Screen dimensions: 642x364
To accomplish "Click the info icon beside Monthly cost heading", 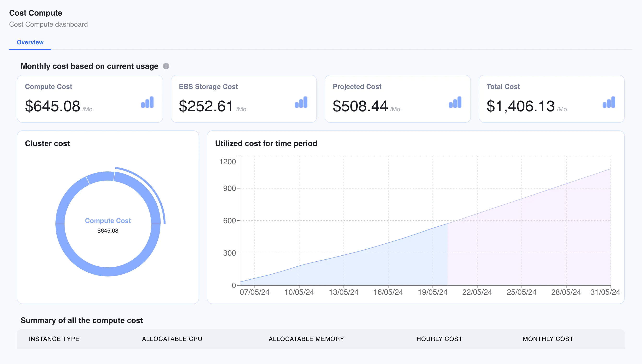I will (x=166, y=66).
